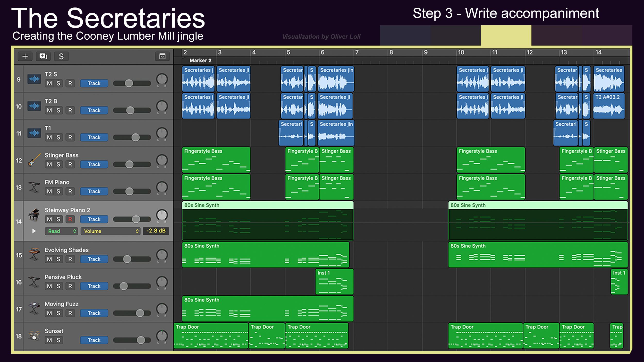Click the Track button on T1
644x362 pixels.
pyautogui.click(x=94, y=137)
